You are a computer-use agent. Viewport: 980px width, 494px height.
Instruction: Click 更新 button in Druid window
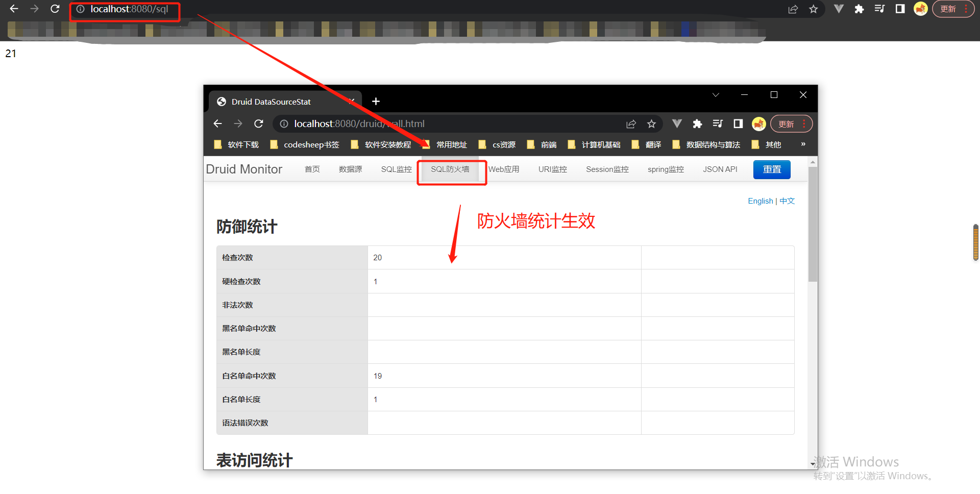tap(791, 124)
